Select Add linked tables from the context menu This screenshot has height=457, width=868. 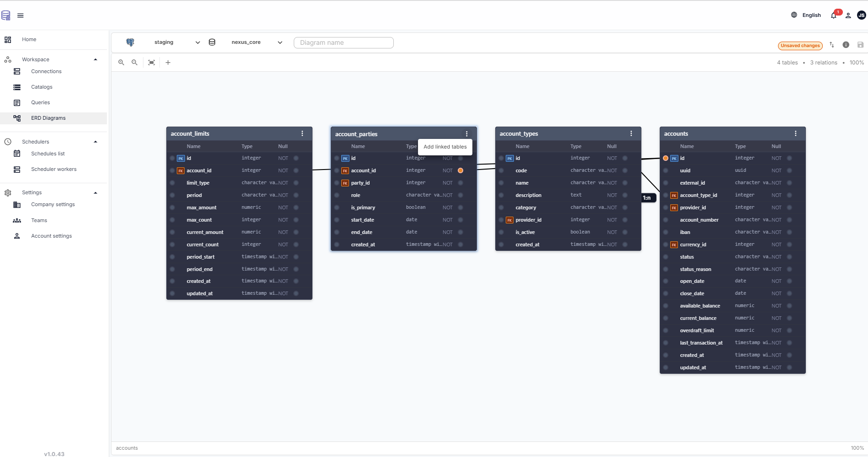445,147
